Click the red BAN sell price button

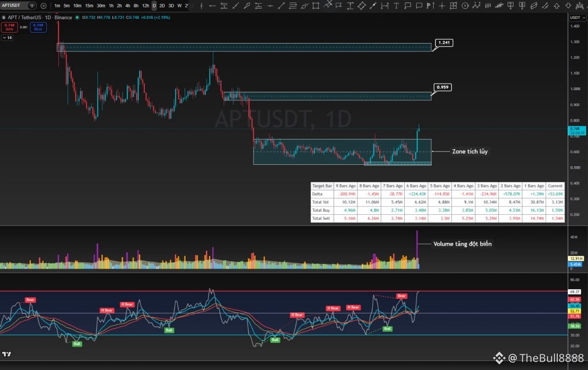9,27
